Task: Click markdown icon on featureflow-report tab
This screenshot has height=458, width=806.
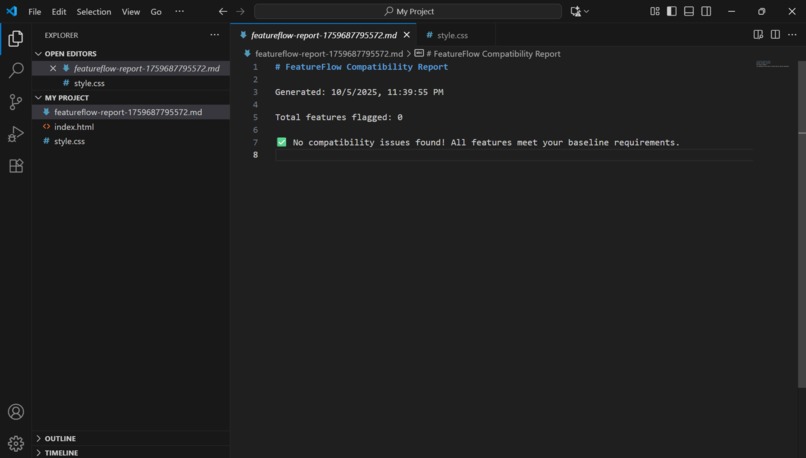Action: pos(243,35)
